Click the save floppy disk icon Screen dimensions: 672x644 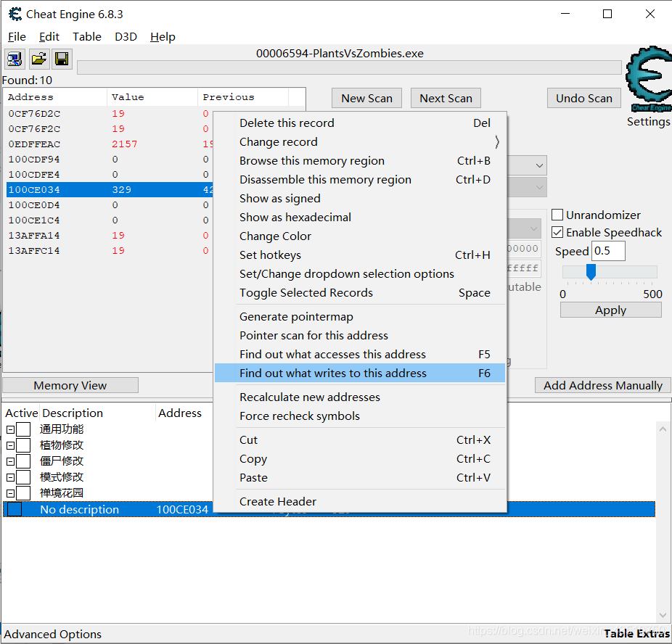click(62, 59)
